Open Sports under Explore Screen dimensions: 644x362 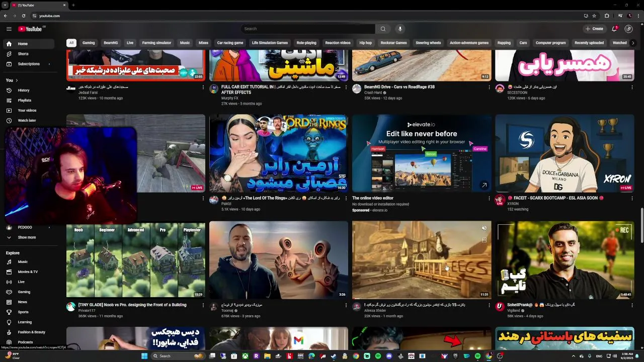(29, 312)
